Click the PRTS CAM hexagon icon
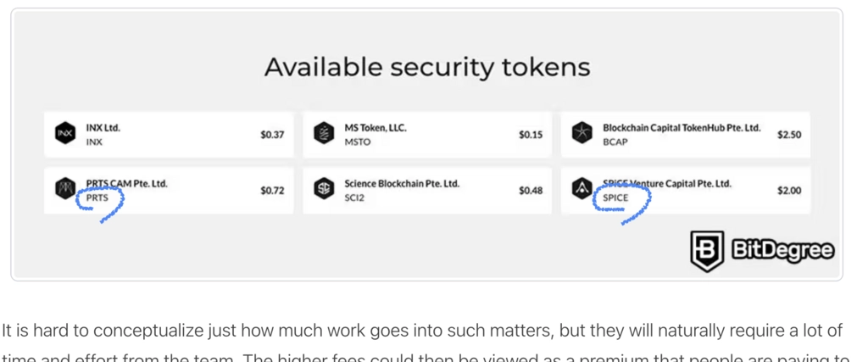868x362 pixels. [64, 189]
